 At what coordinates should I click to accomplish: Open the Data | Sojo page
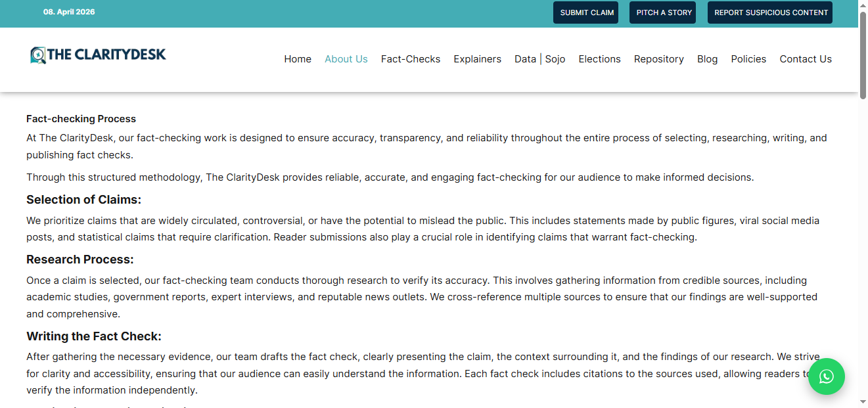pos(539,59)
